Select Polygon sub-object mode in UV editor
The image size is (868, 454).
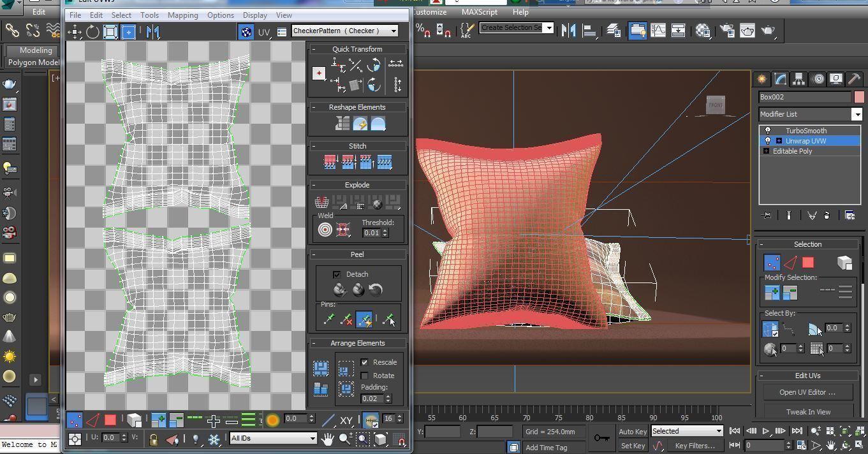[110, 420]
